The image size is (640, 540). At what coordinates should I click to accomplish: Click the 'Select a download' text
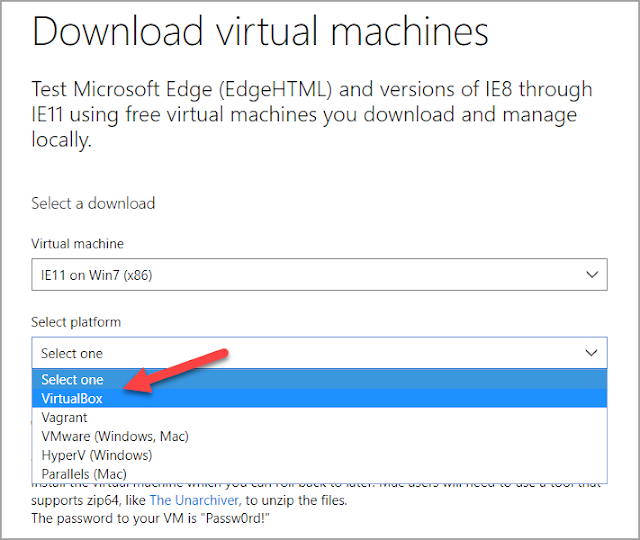93,203
